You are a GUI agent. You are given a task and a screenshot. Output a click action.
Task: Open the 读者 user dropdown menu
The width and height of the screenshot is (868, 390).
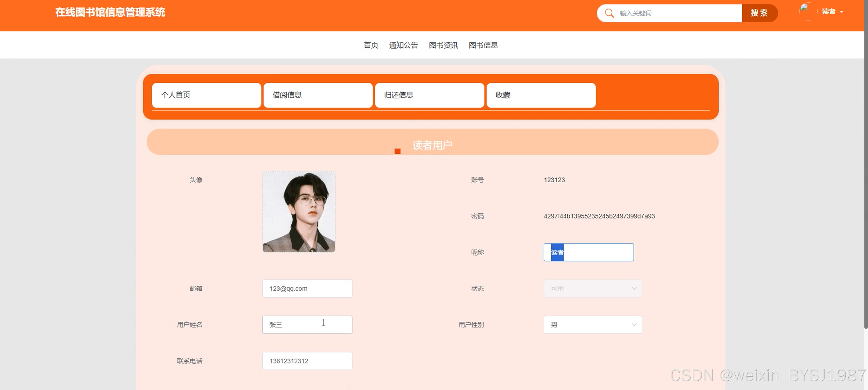click(x=832, y=11)
